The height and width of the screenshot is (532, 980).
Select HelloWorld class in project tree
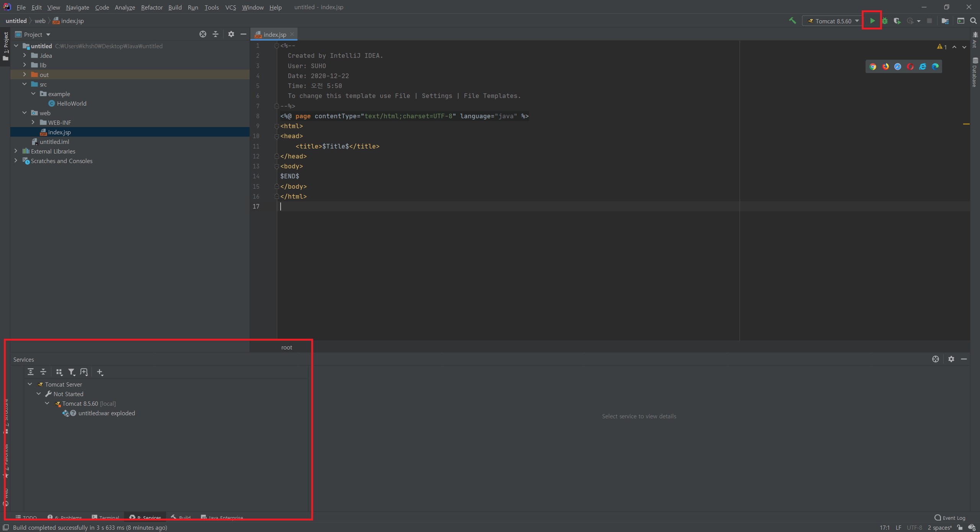pos(71,103)
